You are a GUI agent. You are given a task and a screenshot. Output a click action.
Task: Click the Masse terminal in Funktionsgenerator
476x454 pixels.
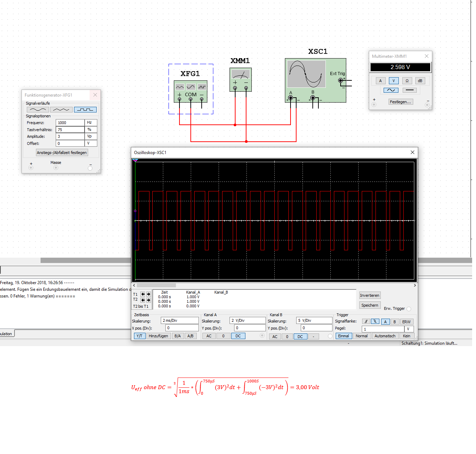pos(56,168)
